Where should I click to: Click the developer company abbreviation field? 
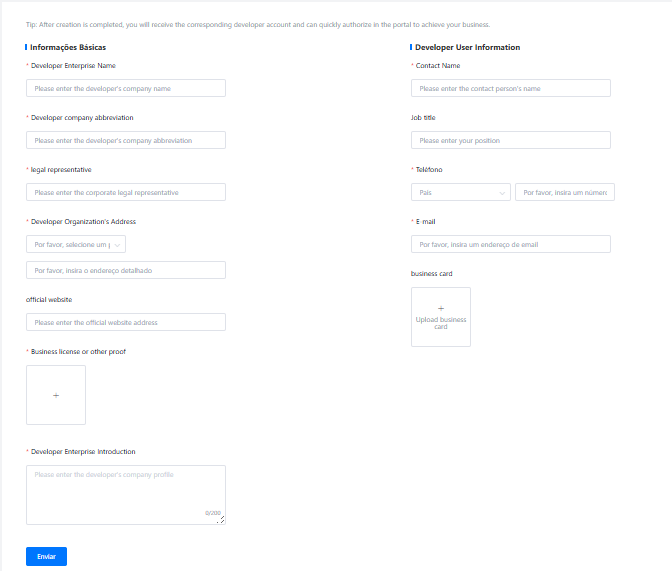[126, 140]
